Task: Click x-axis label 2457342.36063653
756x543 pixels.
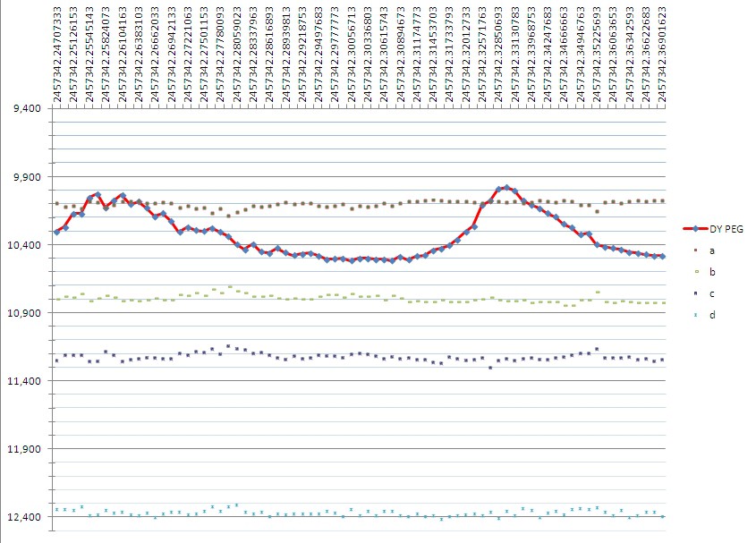Action: click(615, 55)
